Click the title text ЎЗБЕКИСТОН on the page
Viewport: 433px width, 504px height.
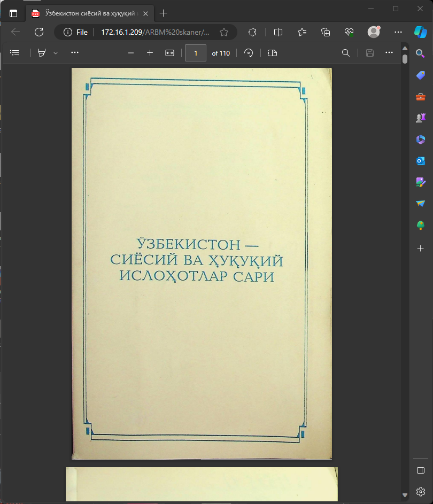pyautogui.click(x=189, y=243)
